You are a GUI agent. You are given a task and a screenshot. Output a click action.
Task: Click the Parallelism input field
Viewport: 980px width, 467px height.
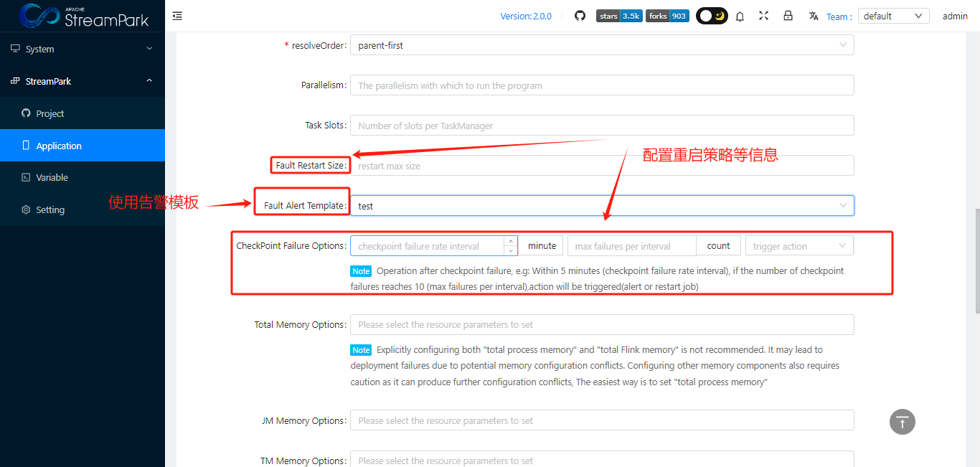tap(601, 85)
